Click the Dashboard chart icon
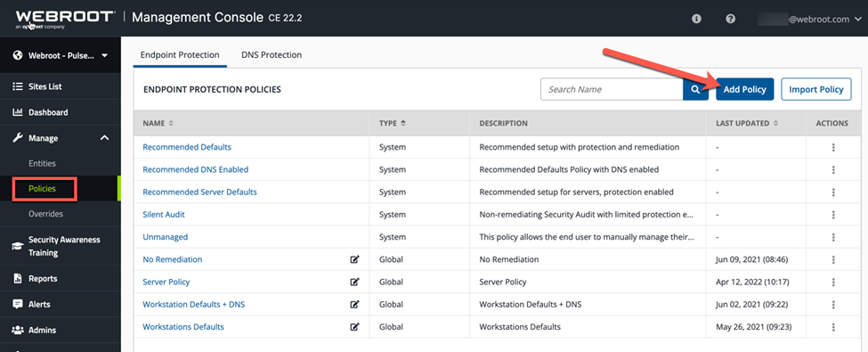868x352 pixels. [17, 112]
